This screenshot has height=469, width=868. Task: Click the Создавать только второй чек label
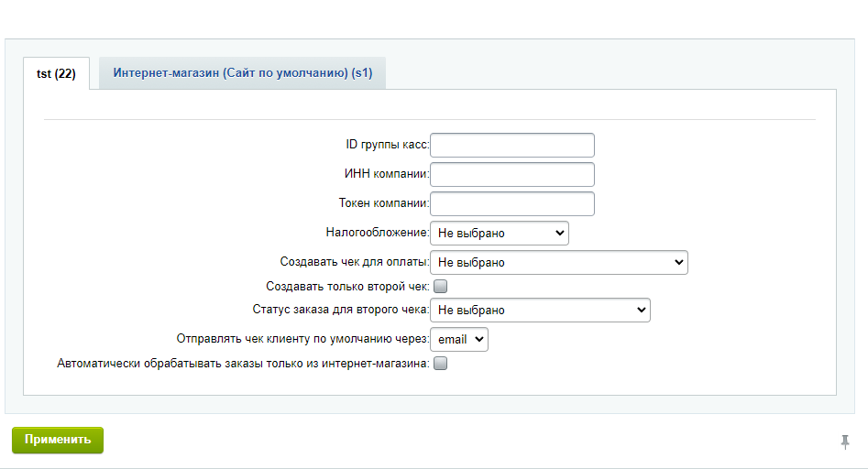coord(347,287)
